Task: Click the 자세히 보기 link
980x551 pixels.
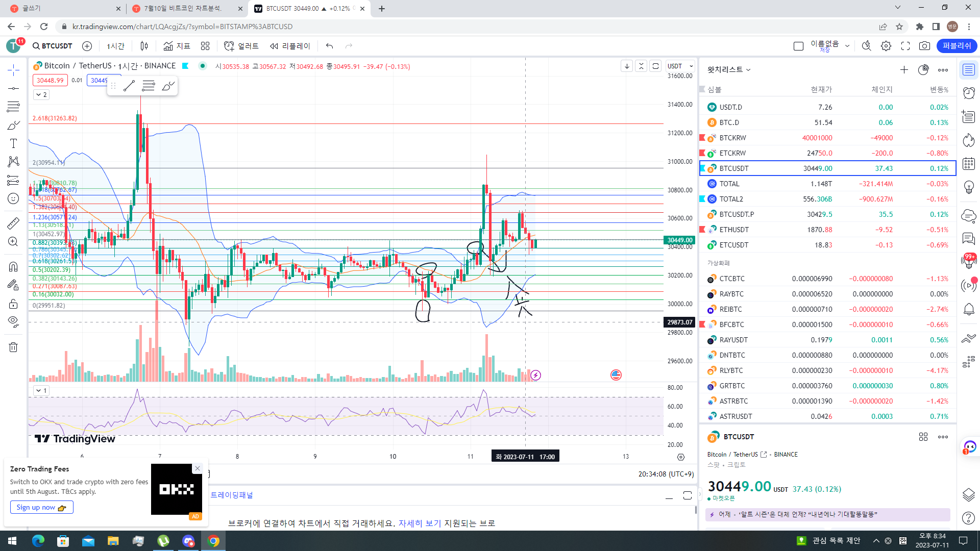Action: (x=420, y=523)
